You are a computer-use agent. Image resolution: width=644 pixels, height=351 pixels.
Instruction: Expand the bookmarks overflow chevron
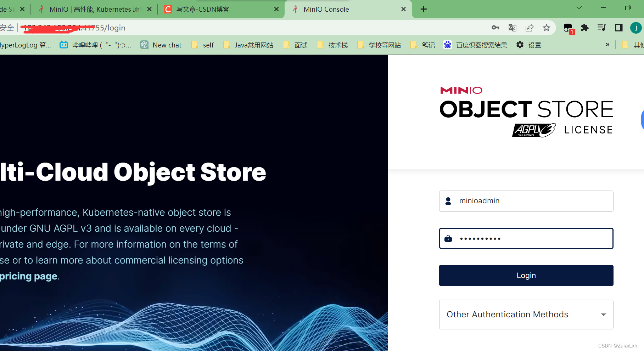pyautogui.click(x=607, y=45)
